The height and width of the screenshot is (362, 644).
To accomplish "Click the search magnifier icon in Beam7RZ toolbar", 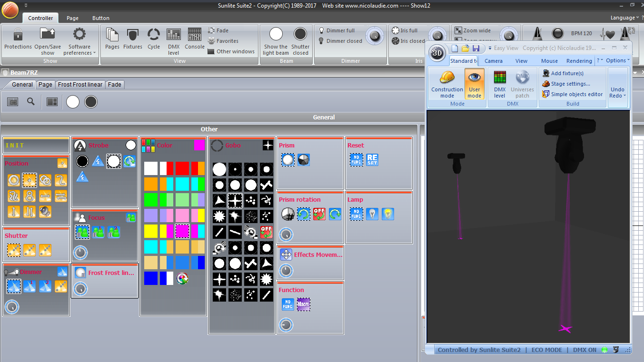I will [31, 101].
